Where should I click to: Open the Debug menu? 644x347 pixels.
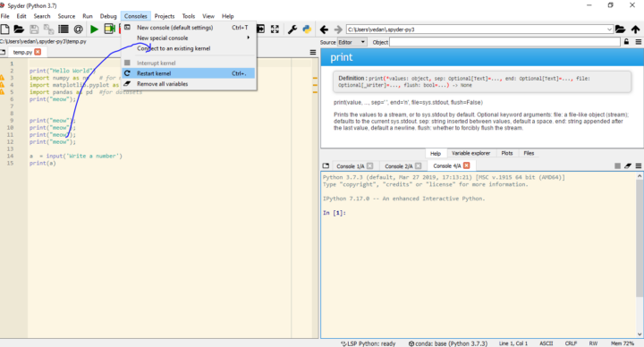click(x=108, y=16)
